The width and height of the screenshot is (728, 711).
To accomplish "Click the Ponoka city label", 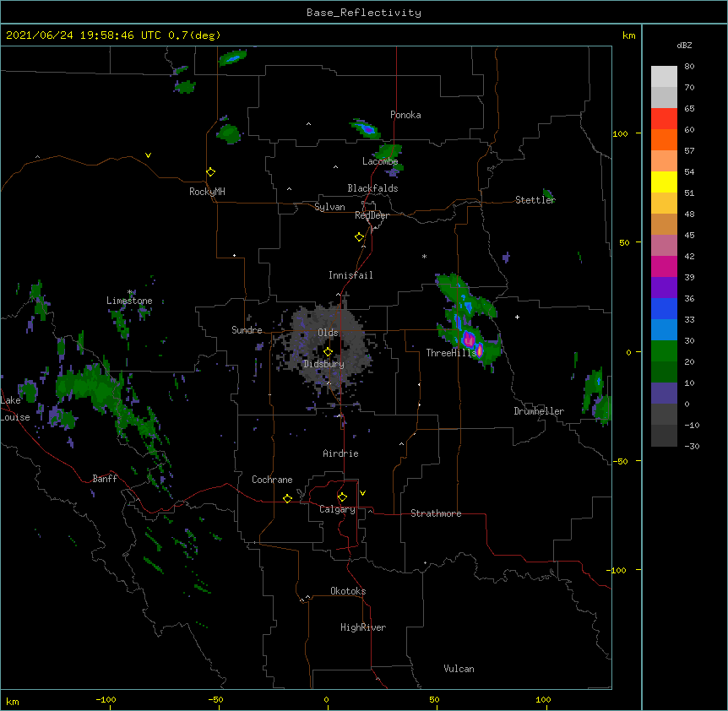I will tap(405, 115).
